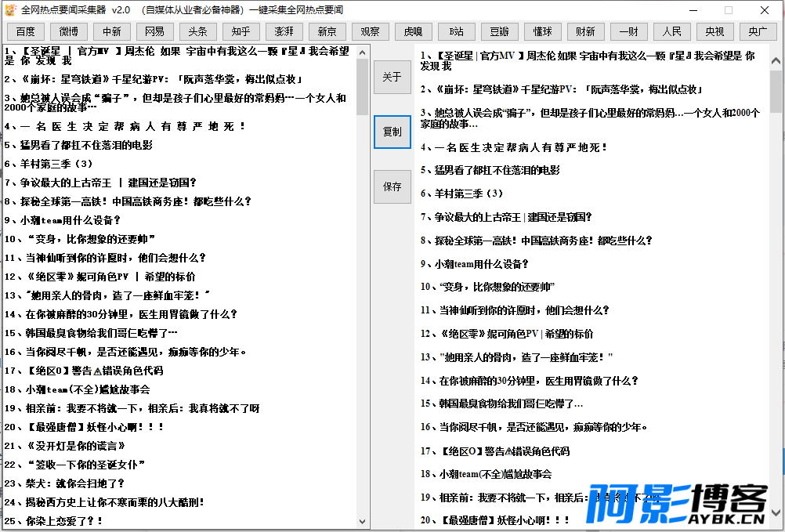Select left list item 25 你染上恋爱了

click(53, 522)
